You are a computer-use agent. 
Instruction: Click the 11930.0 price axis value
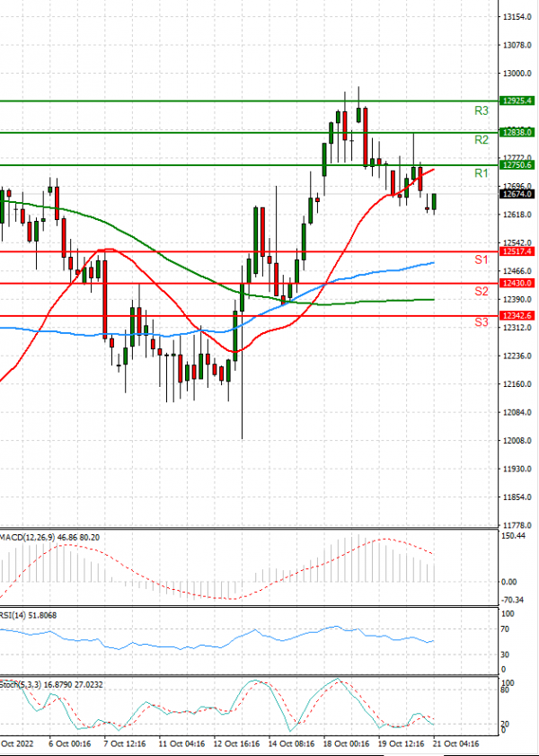coord(517,469)
